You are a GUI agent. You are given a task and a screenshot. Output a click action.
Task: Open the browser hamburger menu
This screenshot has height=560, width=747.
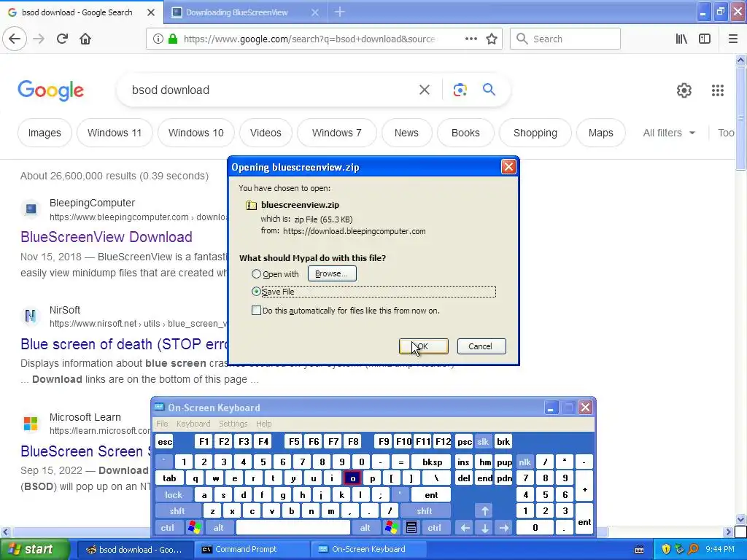733,39
